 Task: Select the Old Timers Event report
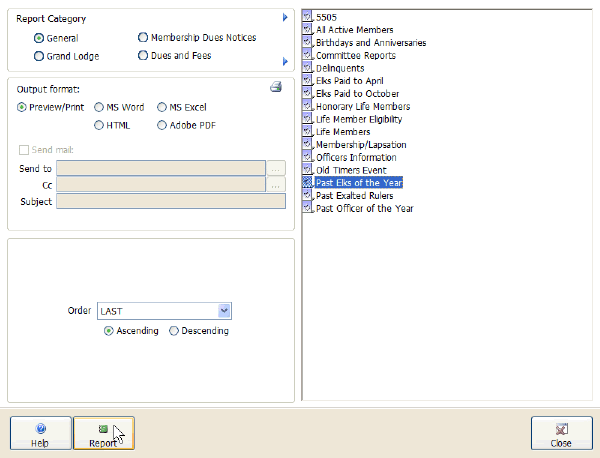point(350,170)
